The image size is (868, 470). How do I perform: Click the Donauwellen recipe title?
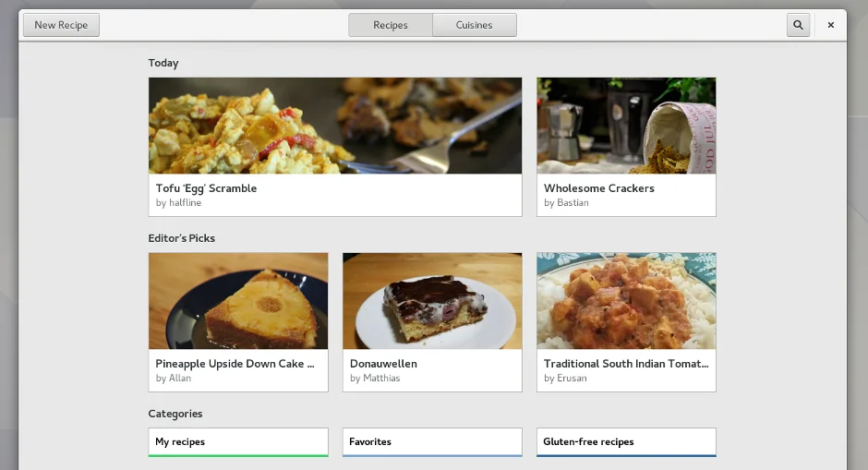tap(383, 364)
